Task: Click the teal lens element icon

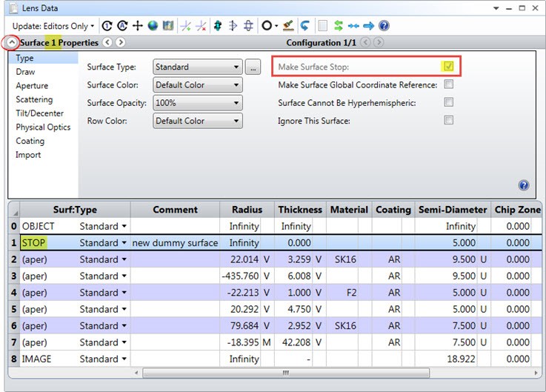Action: 218,26
